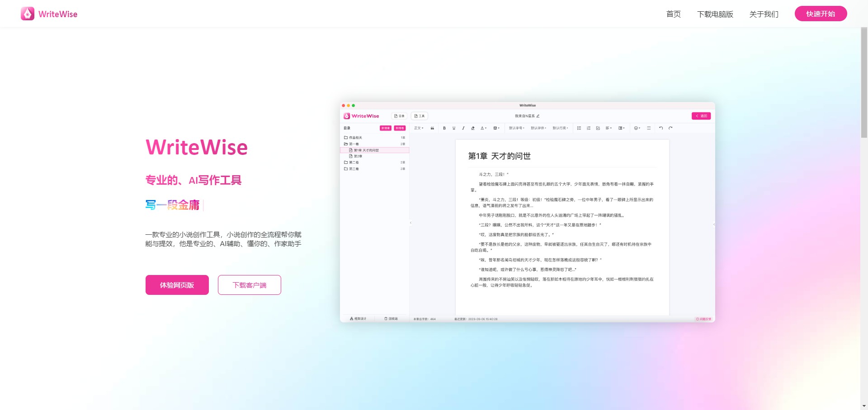
Task: Click the undo arrow icon
Action: tap(661, 128)
